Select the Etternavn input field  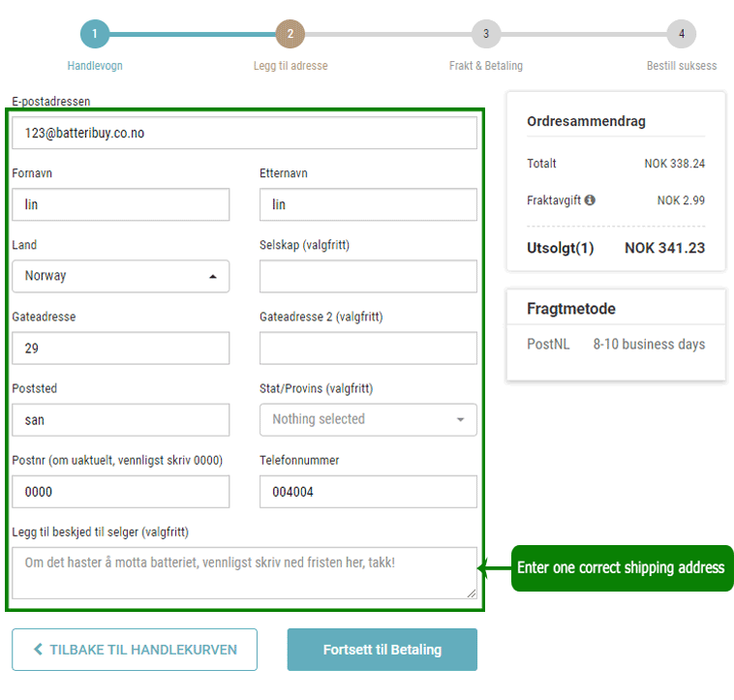[368, 204]
